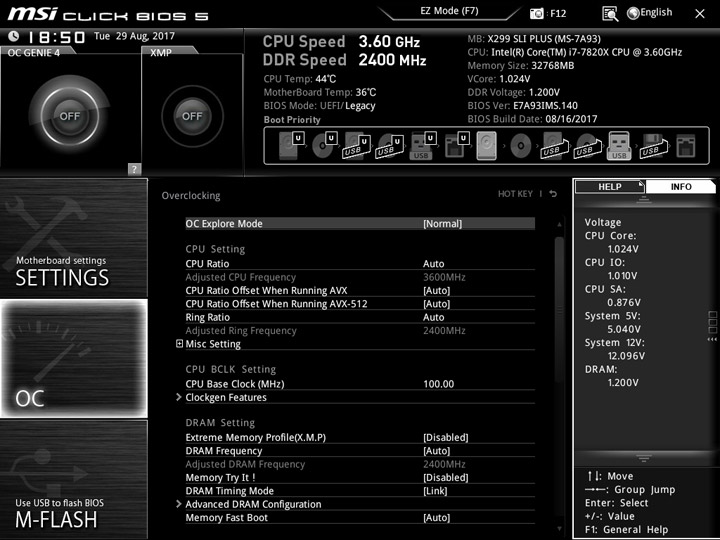Select highlighted legacy USB key boot icon
The image size is (720, 540).
coord(619,146)
